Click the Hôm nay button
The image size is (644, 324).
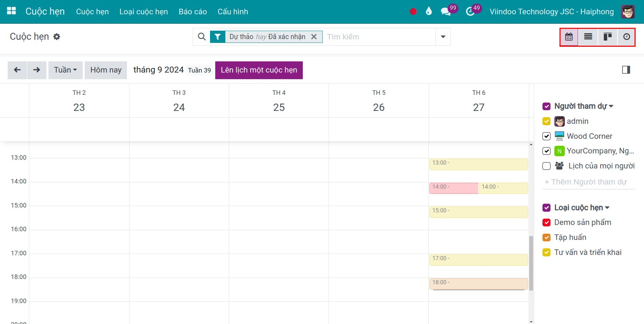(x=106, y=70)
